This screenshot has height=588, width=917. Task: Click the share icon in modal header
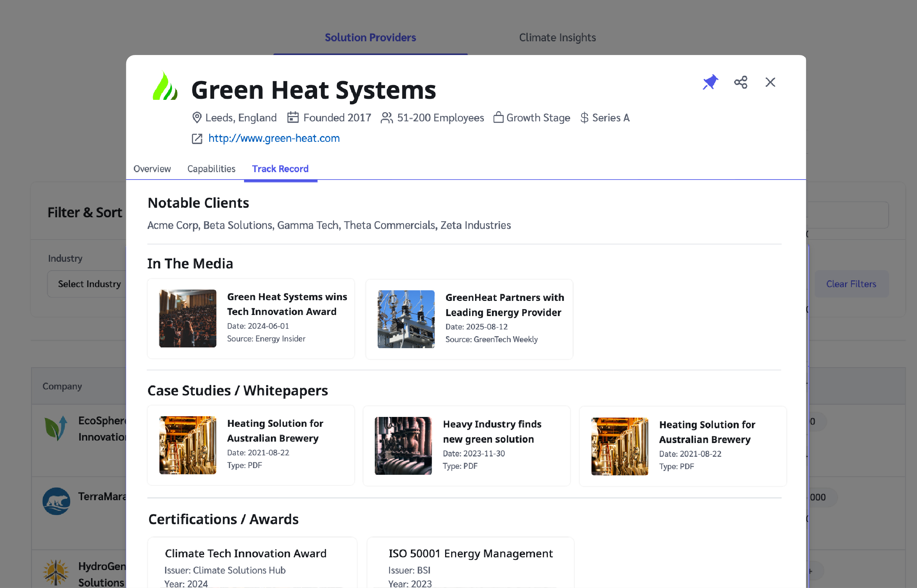(741, 82)
